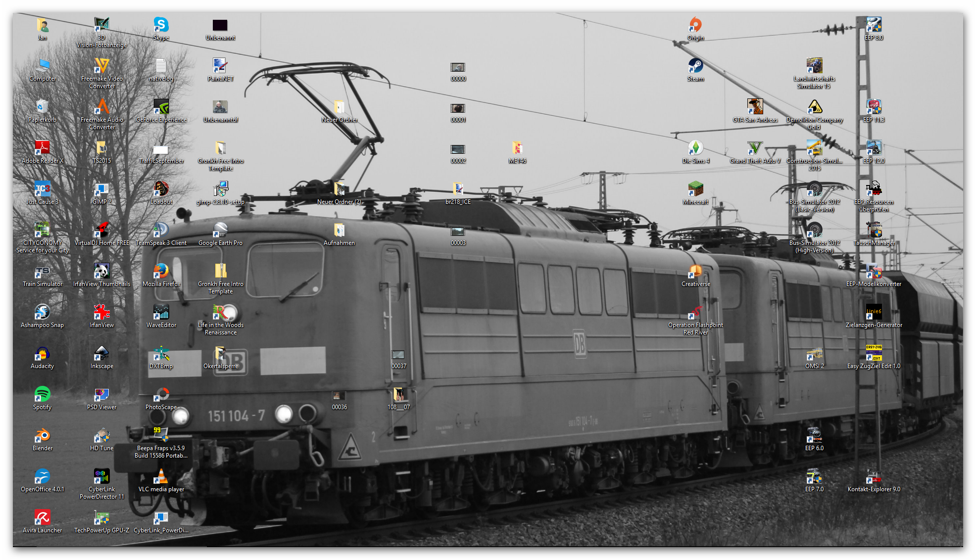Select the Spotify desktop shortcut
The height and width of the screenshot is (560, 976).
click(42, 394)
